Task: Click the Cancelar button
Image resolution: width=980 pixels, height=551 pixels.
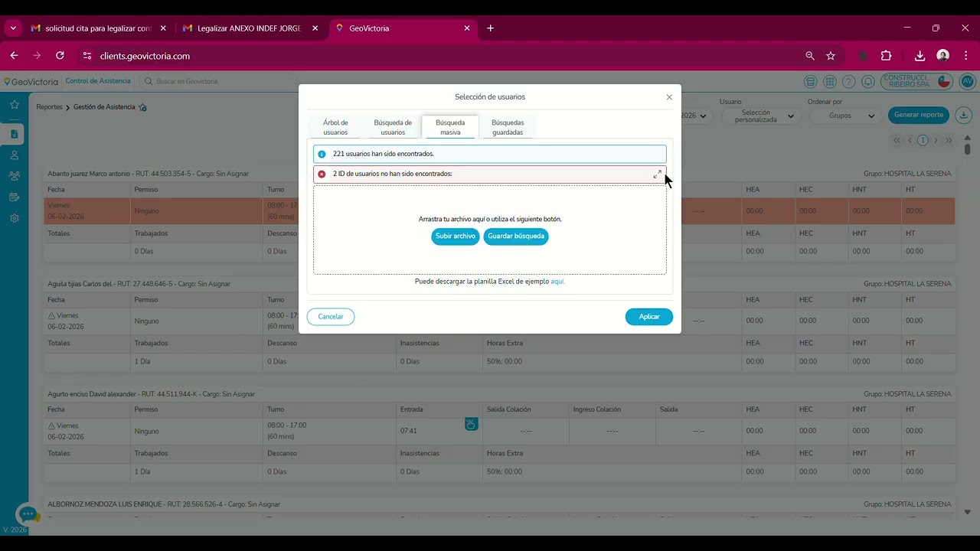Action: (x=331, y=317)
